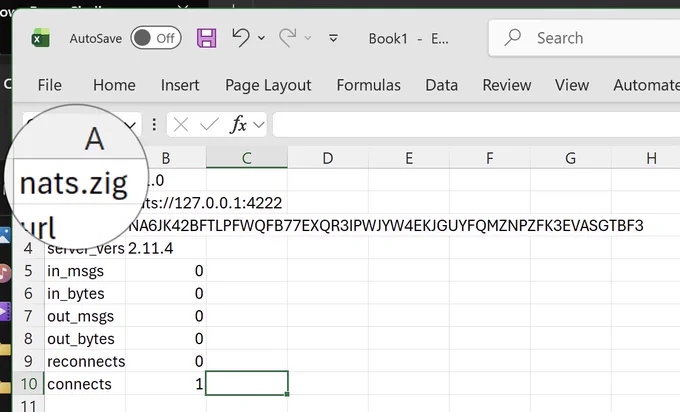This screenshot has width=680, height=412.
Task: Open the Review tab
Action: pos(507,85)
